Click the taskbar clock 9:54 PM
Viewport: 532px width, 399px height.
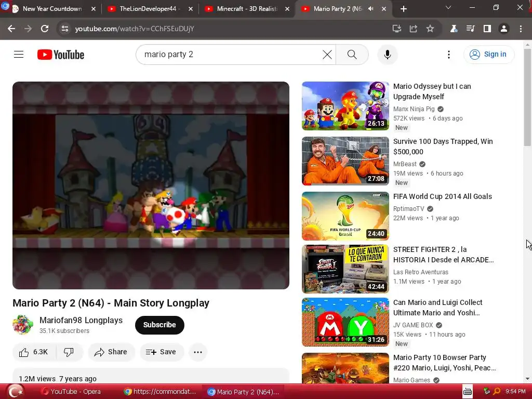click(x=515, y=392)
